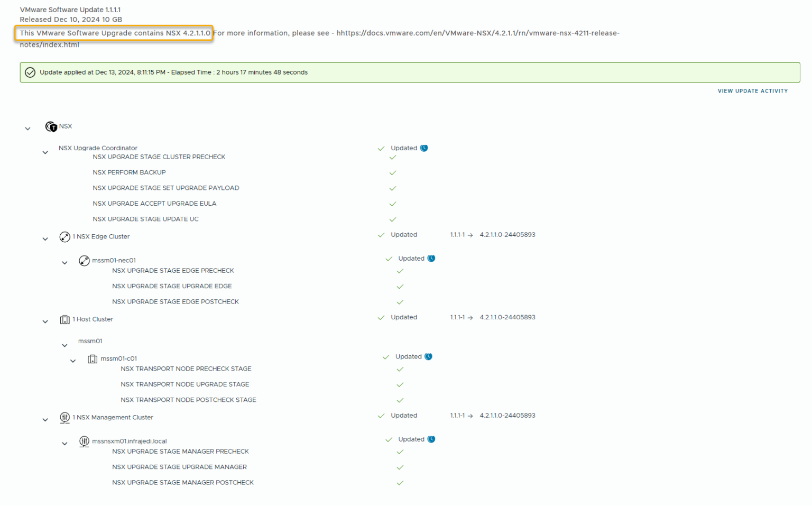The image size is (812, 506).
Task: Open VIEW UPDATE ACTIVITY
Action: [x=753, y=91]
